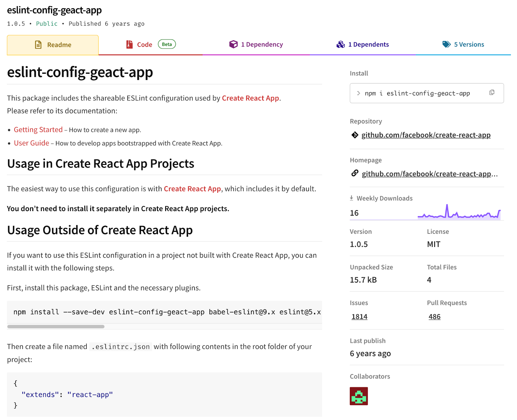This screenshot has height=420, width=517.
Task: Click the homepage chain link icon
Action: click(x=355, y=173)
